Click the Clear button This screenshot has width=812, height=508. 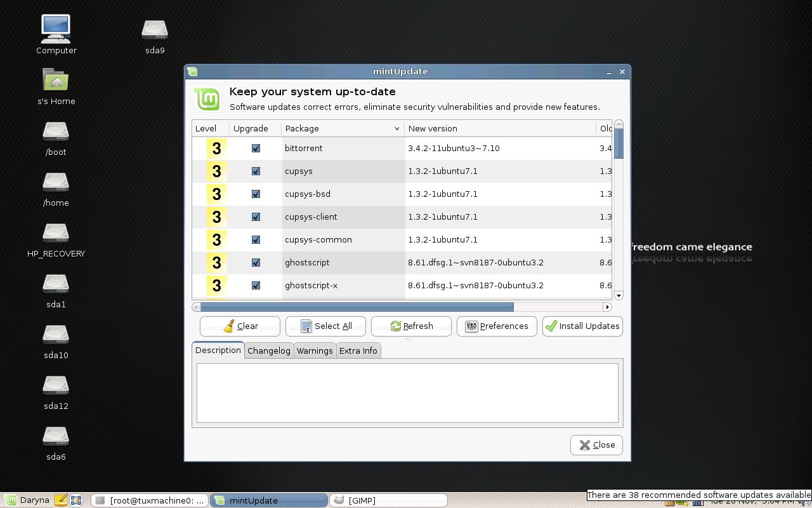pos(240,326)
